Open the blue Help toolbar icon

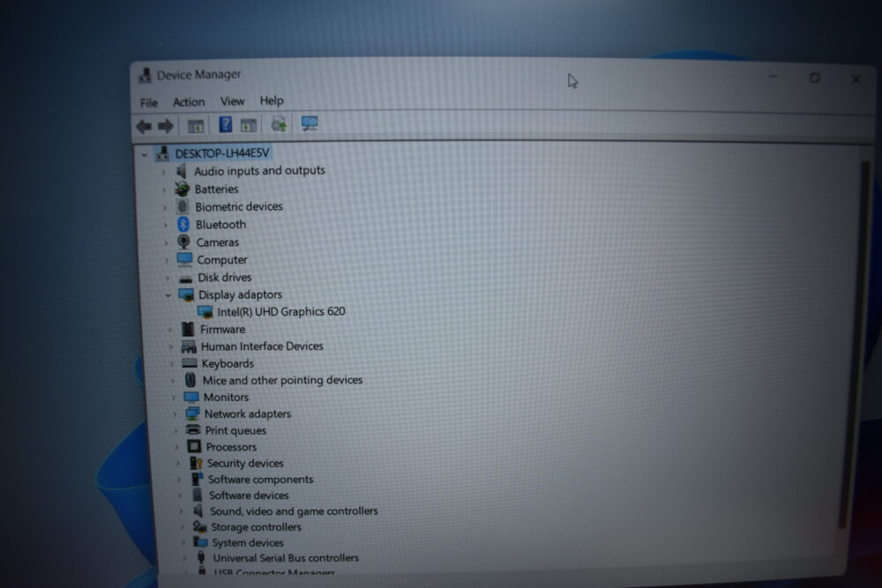tap(225, 124)
